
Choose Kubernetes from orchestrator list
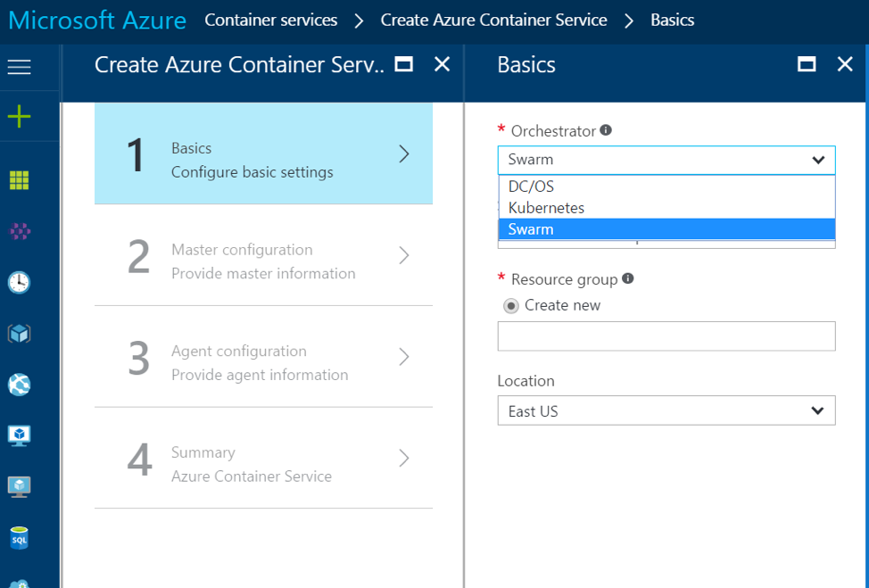tap(666, 208)
